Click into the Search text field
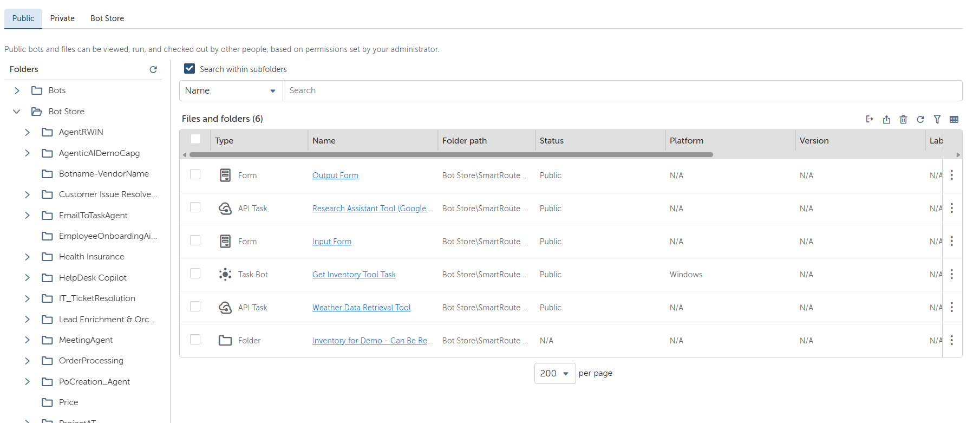The width and height of the screenshot is (980, 423). pyautogui.click(x=622, y=90)
